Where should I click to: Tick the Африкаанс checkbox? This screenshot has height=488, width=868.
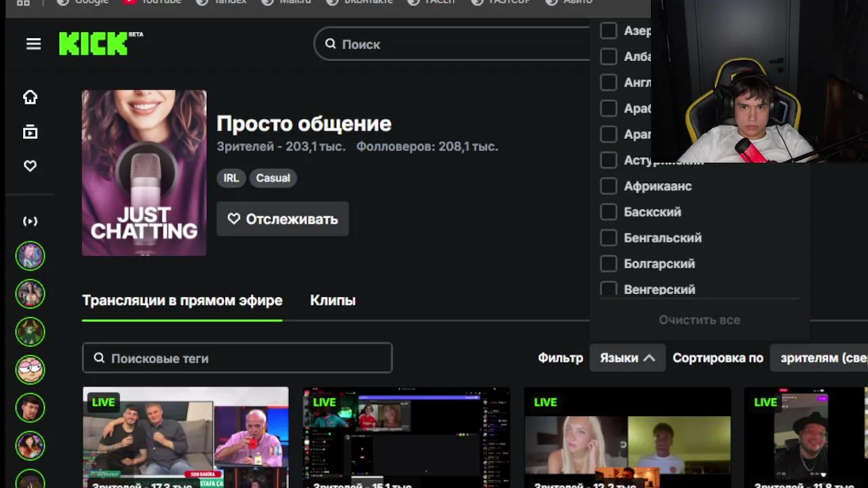tap(608, 186)
